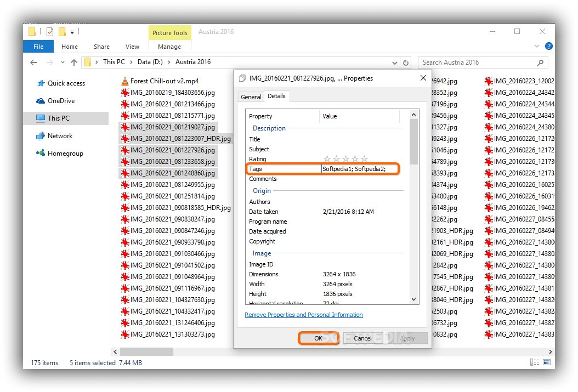Click the Authors property row

325,202
